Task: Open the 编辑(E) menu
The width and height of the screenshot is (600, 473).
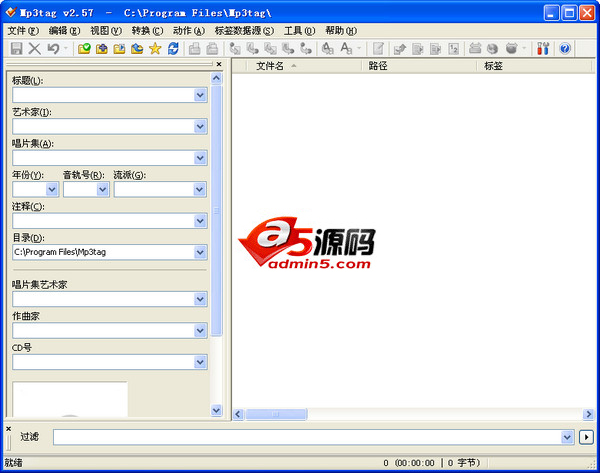Action: pos(64,31)
